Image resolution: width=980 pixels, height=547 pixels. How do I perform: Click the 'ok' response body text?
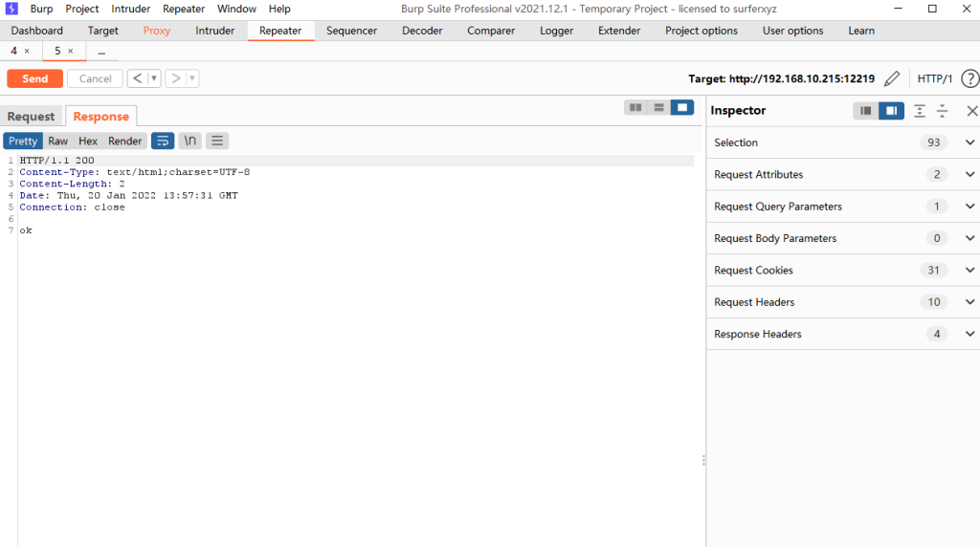pyautogui.click(x=26, y=230)
